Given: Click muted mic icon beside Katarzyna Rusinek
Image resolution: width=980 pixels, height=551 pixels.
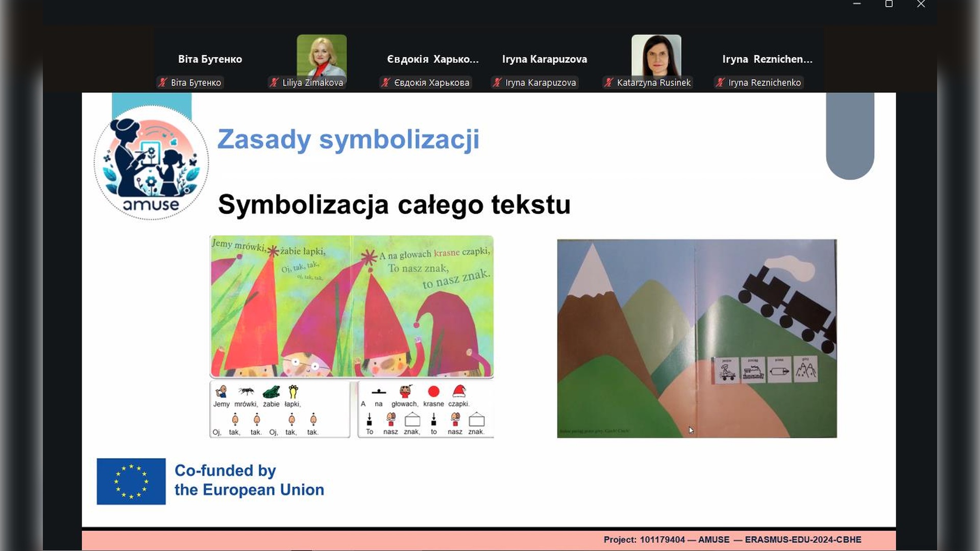Looking at the screenshot, I should pos(608,83).
